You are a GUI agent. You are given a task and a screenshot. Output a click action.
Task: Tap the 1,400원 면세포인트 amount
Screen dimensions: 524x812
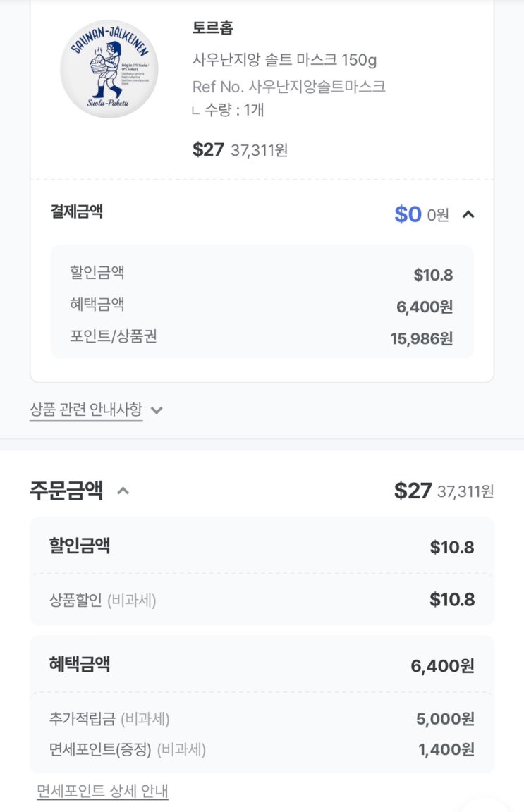[x=446, y=749]
